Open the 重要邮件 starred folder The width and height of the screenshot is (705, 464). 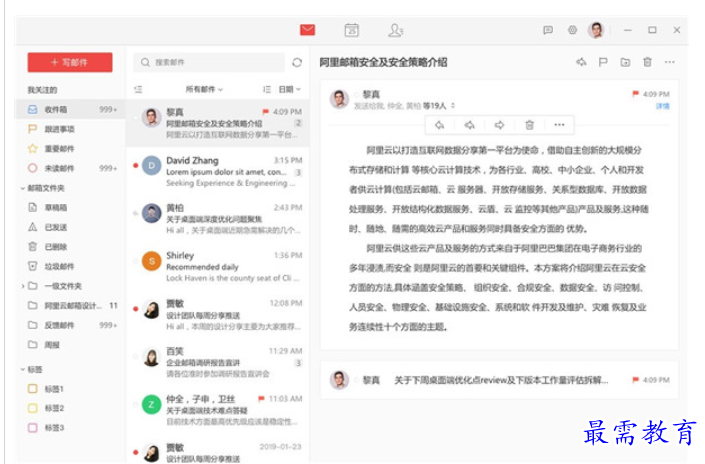[x=71, y=149]
